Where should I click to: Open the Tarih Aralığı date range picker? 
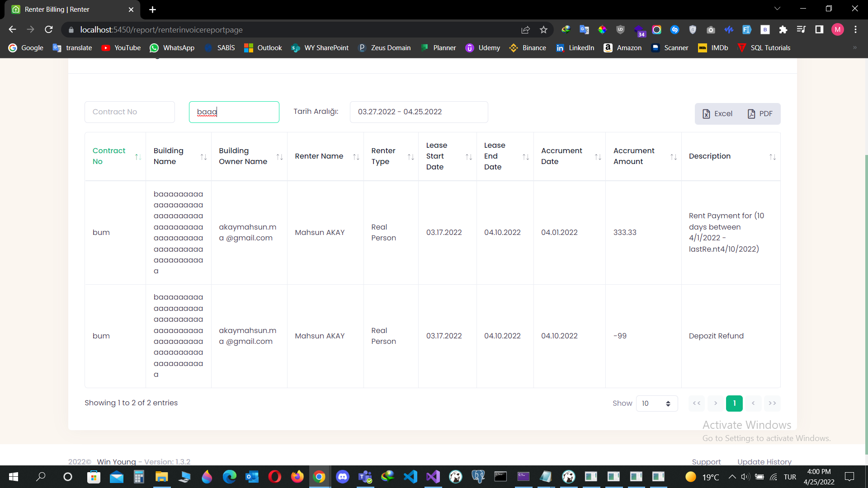[419, 112]
